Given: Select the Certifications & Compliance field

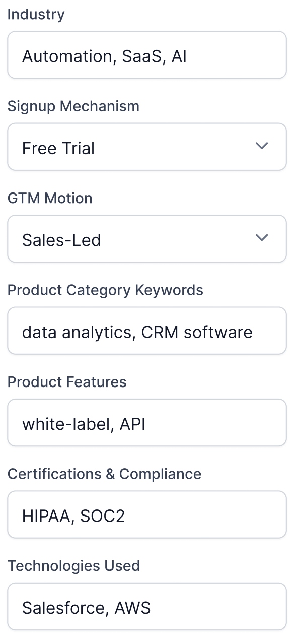Looking at the screenshot, I should point(146,514).
